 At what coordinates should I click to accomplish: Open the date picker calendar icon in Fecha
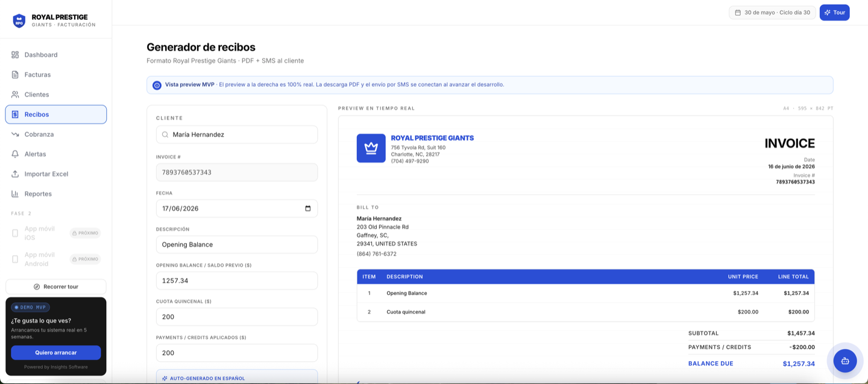tap(308, 209)
